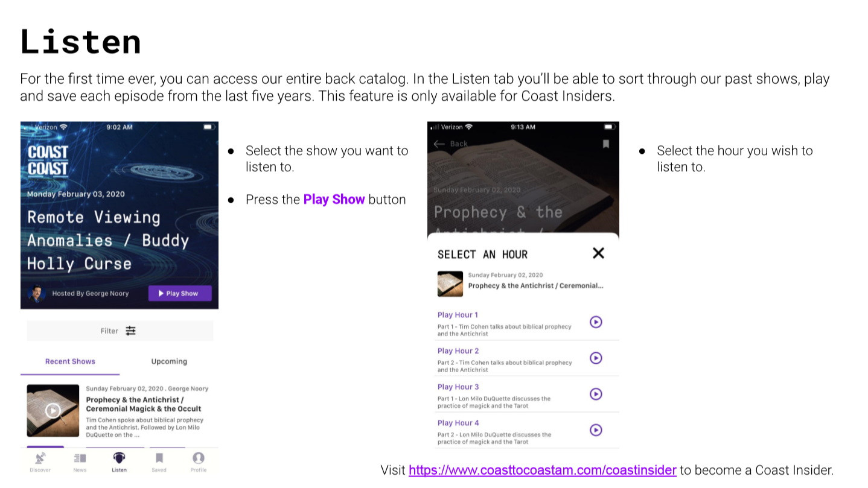Play Hour 2 using its play icon
Screen dimensions: 868x488
[596, 358]
